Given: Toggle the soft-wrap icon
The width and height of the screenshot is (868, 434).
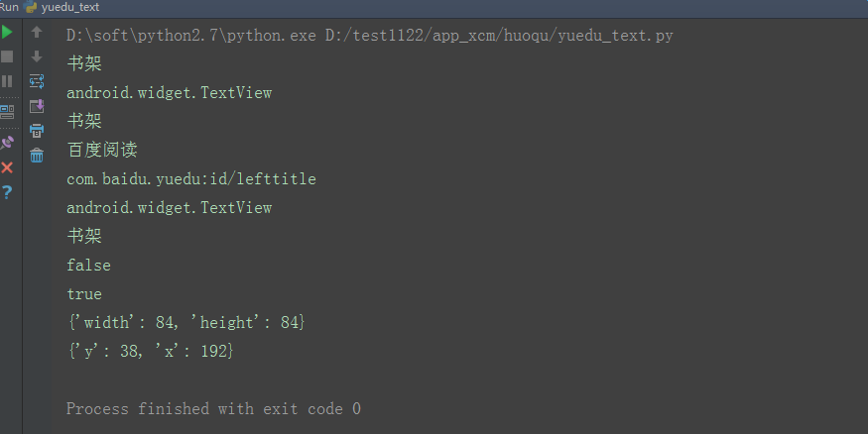Looking at the screenshot, I should point(37,81).
